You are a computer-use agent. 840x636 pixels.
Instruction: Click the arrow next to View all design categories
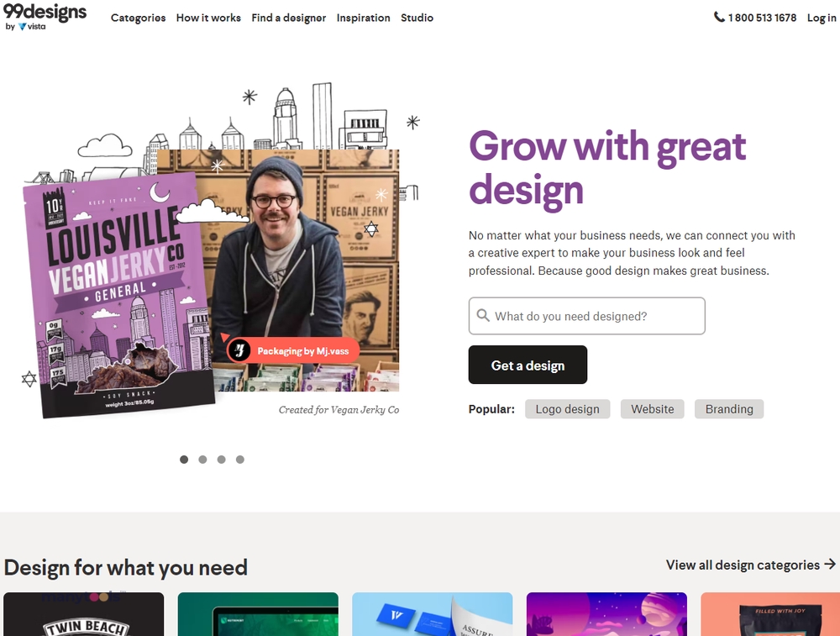click(830, 565)
